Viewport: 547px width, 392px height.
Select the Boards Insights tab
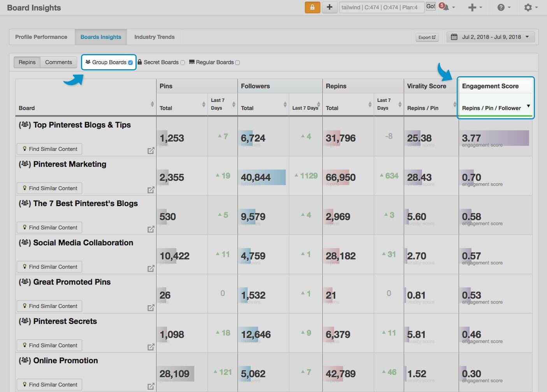pyautogui.click(x=101, y=37)
